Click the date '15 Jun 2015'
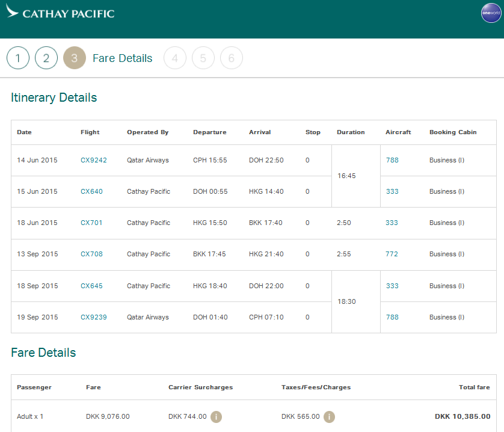The image size is (504, 432). click(37, 191)
